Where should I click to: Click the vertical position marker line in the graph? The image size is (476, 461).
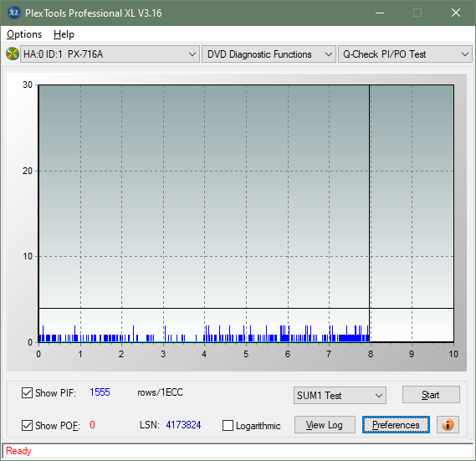pos(370,213)
